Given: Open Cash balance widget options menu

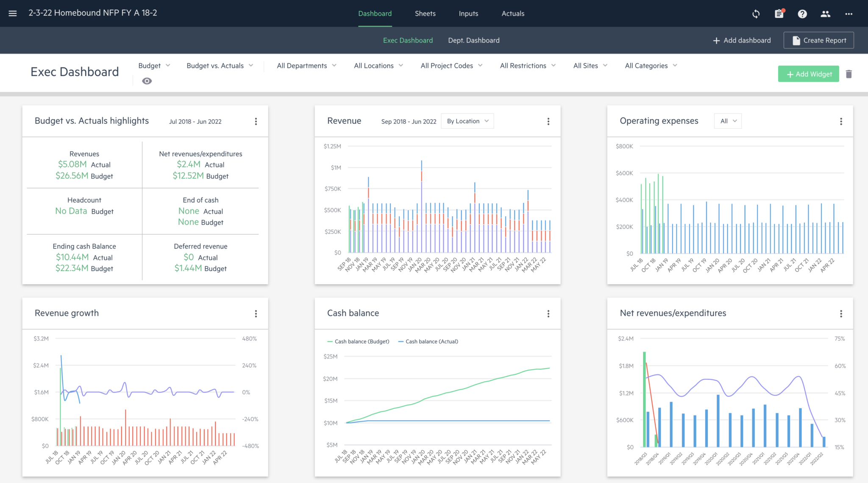Looking at the screenshot, I should point(548,314).
